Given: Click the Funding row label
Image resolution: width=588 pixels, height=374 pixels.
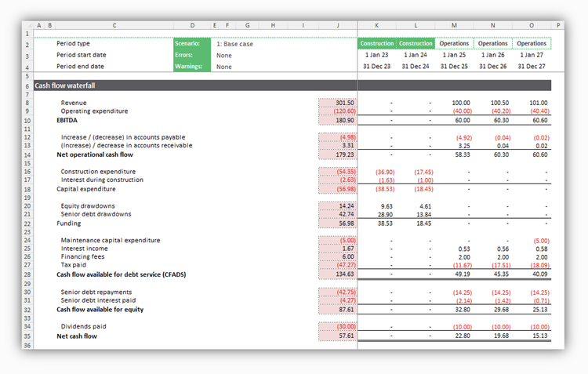Looking at the screenshot, I should coord(69,223).
